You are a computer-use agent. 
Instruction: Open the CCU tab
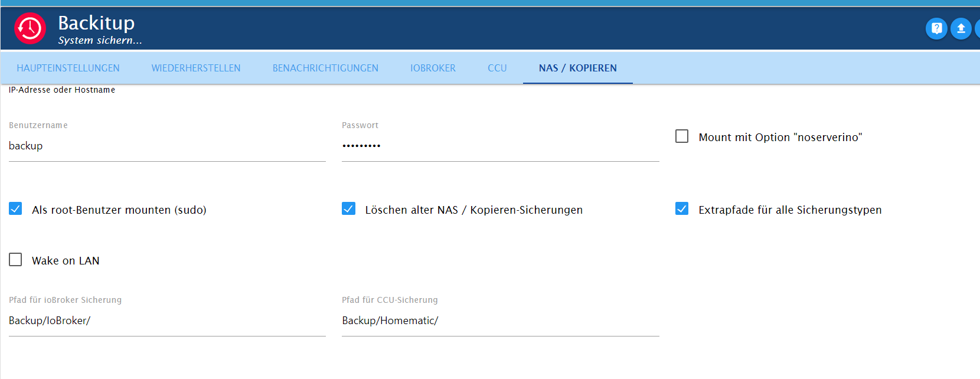[497, 68]
